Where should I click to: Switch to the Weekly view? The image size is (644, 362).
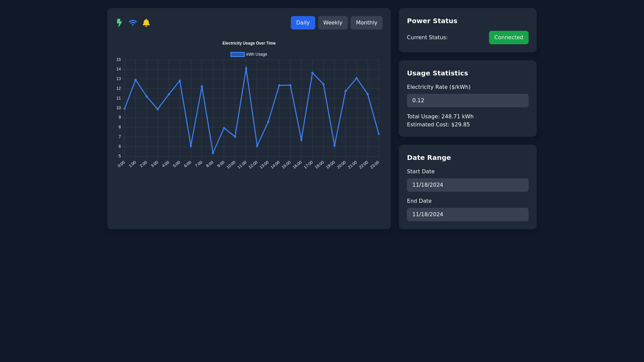pyautogui.click(x=332, y=23)
